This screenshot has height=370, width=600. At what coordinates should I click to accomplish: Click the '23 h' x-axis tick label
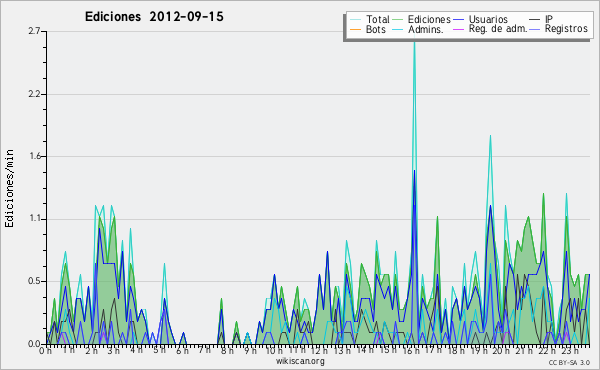click(569, 351)
